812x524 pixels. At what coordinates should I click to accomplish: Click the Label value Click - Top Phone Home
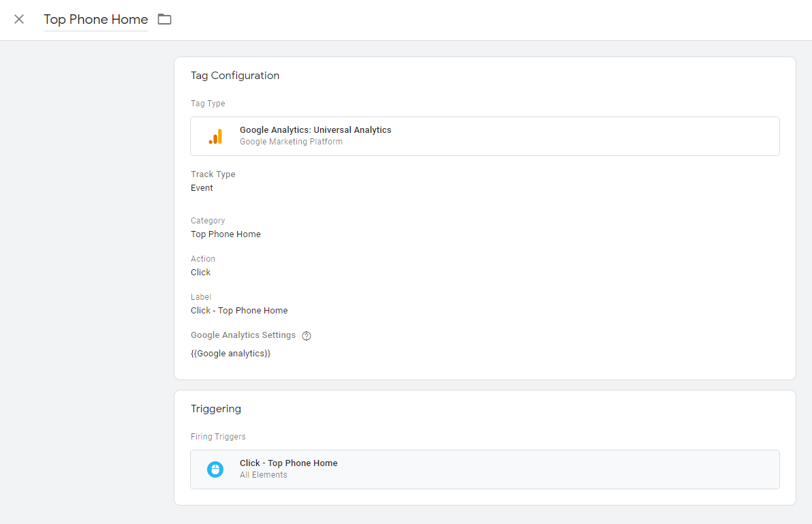click(239, 311)
